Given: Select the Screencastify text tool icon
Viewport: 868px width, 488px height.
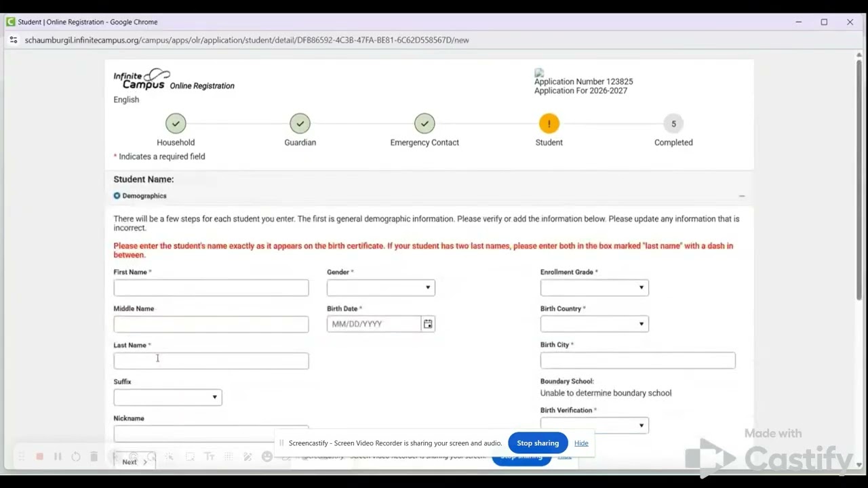Looking at the screenshot, I should click(x=210, y=457).
